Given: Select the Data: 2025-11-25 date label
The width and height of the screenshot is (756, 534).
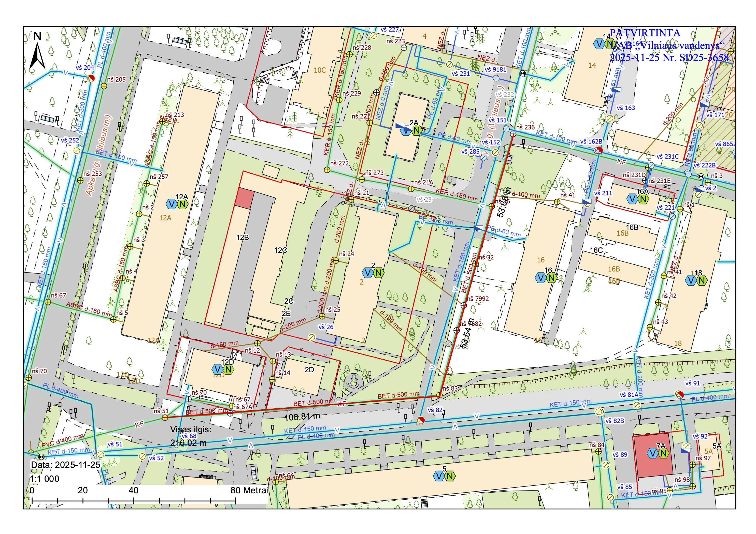Looking at the screenshot, I should [x=66, y=465].
